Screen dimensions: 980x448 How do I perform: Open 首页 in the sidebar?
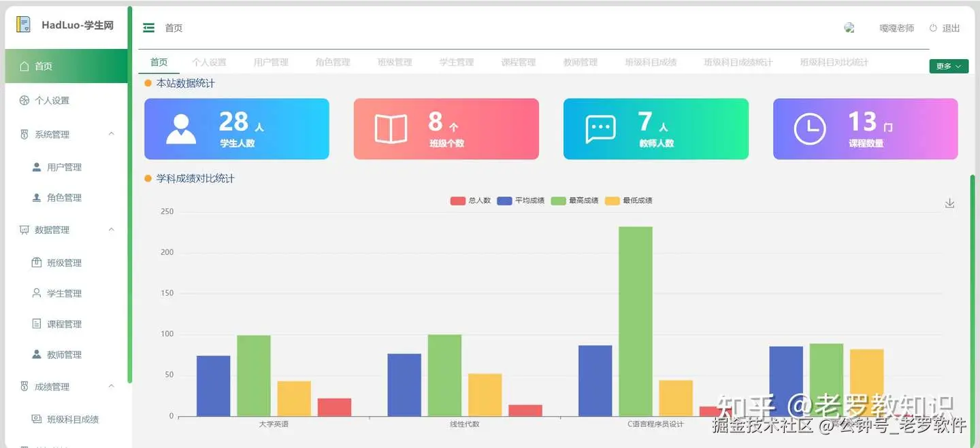pyautogui.click(x=66, y=66)
